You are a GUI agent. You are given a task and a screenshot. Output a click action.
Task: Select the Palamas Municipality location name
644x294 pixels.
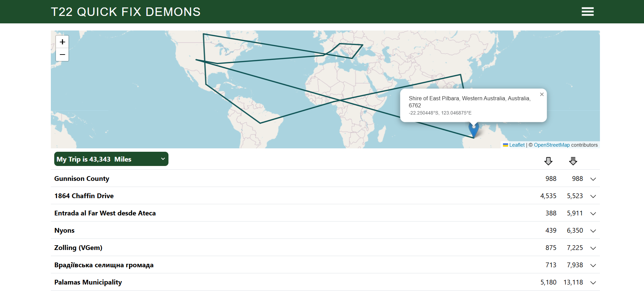(x=88, y=282)
